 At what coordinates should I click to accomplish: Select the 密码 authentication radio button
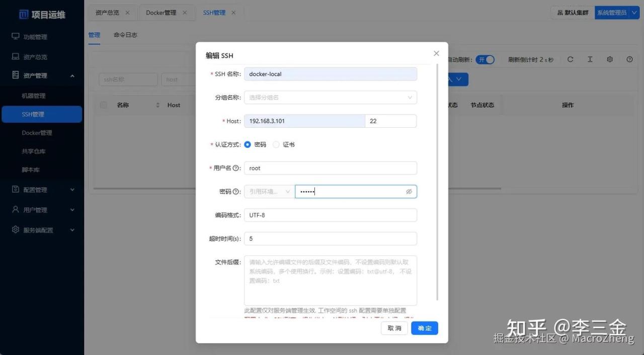click(x=248, y=145)
